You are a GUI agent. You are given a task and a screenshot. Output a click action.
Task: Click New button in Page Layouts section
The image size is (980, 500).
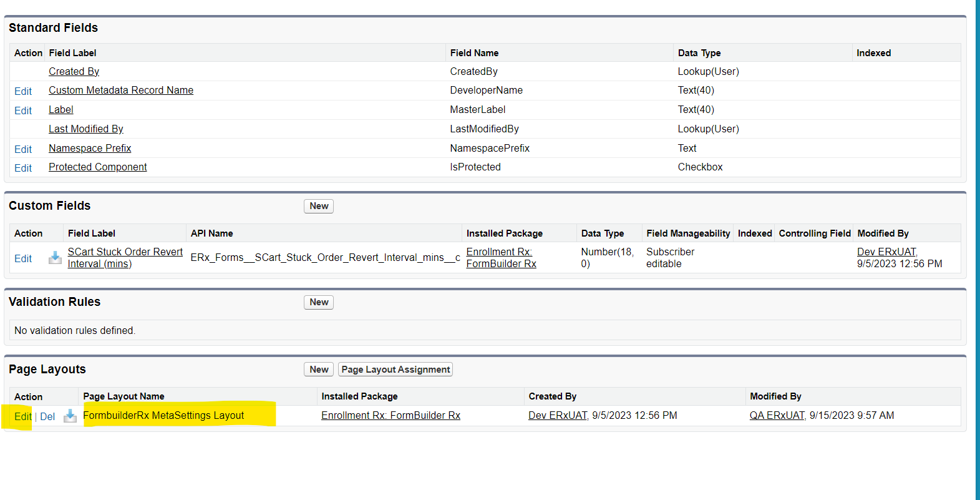319,370
